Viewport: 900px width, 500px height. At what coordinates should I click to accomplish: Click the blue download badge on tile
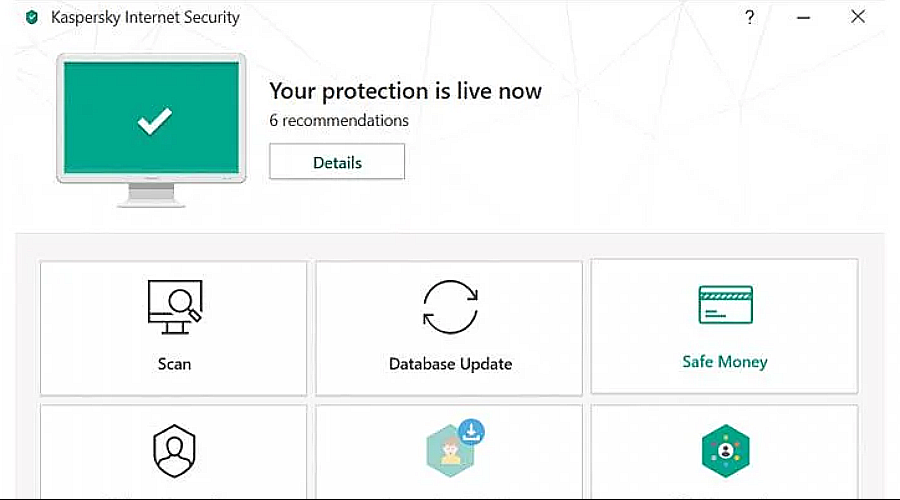472,432
